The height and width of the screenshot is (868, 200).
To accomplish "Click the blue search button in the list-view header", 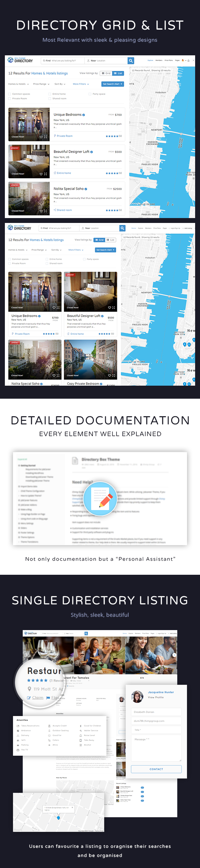I will (x=131, y=61).
